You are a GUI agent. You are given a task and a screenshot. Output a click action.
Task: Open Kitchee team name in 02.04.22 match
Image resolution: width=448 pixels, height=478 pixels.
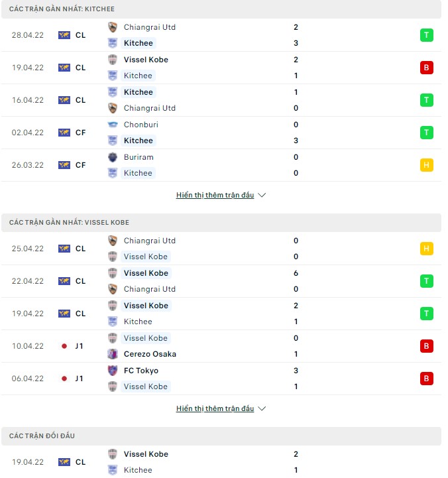coord(139,141)
